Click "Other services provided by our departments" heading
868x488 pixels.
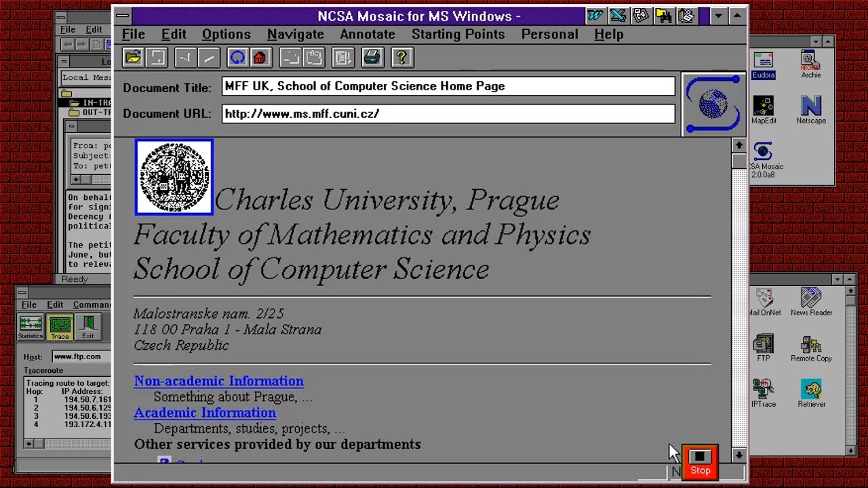coord(277,444)
